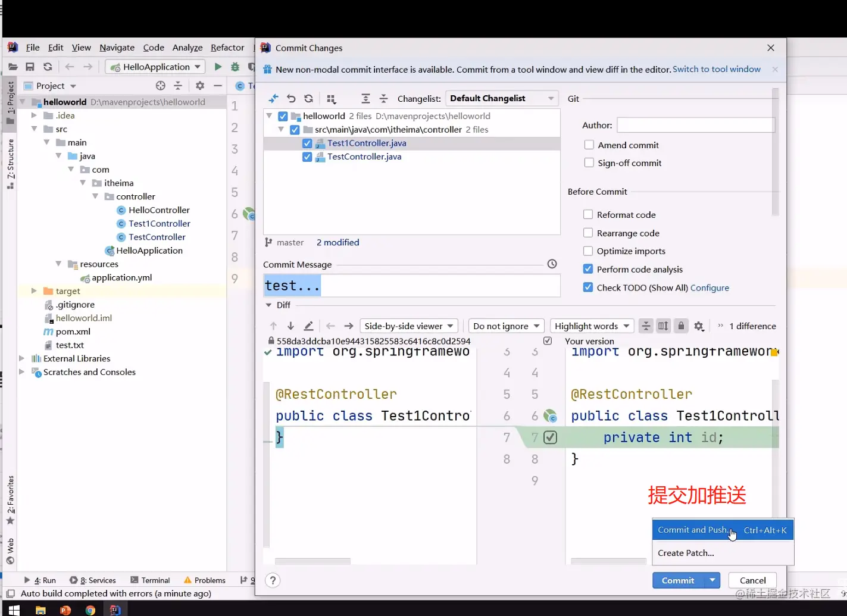The width and height of the screenshot is (847, 616).
Task: Click the lock read-only icon in Diff toolbar
Action: (x=682, y=326)
